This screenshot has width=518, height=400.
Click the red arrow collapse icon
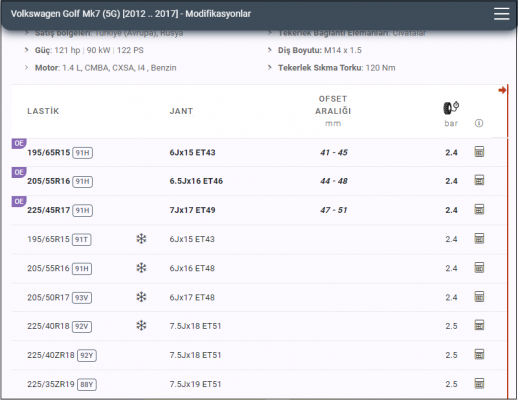point(502,90)
